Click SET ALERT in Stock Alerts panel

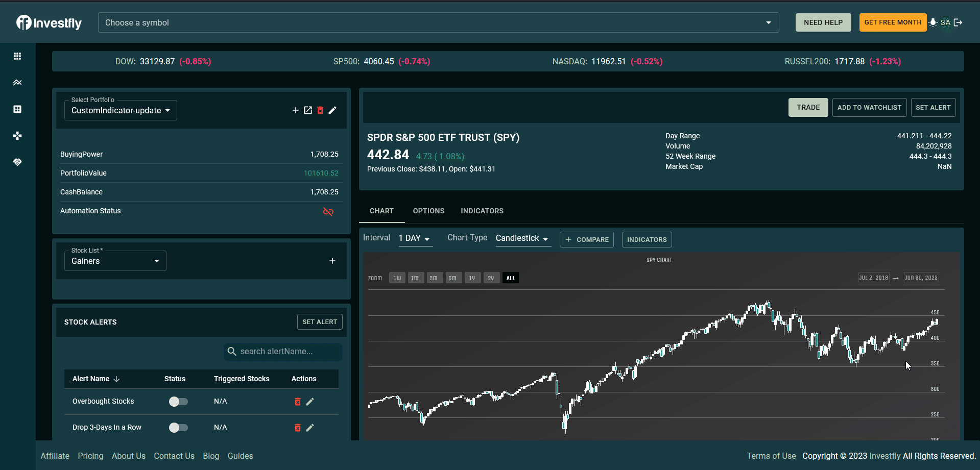[320, 322]
